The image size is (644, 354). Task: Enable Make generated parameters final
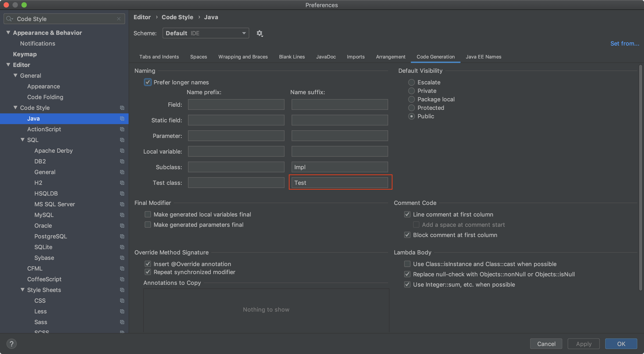[148, 225]
